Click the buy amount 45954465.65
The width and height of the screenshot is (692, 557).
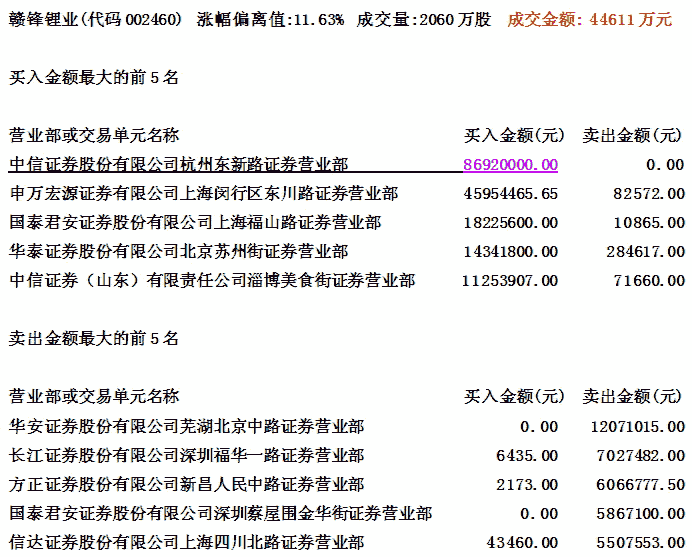[511, 194]
